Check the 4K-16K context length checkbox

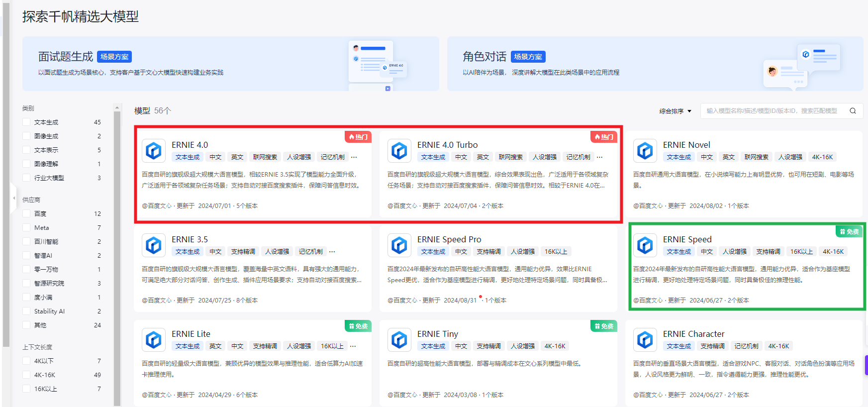tap(26, 375)
